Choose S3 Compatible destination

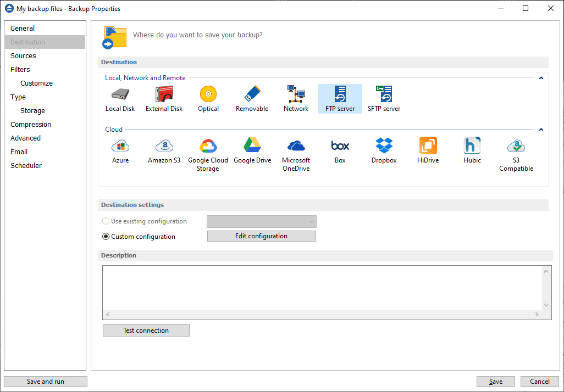[x=516, y=154]
